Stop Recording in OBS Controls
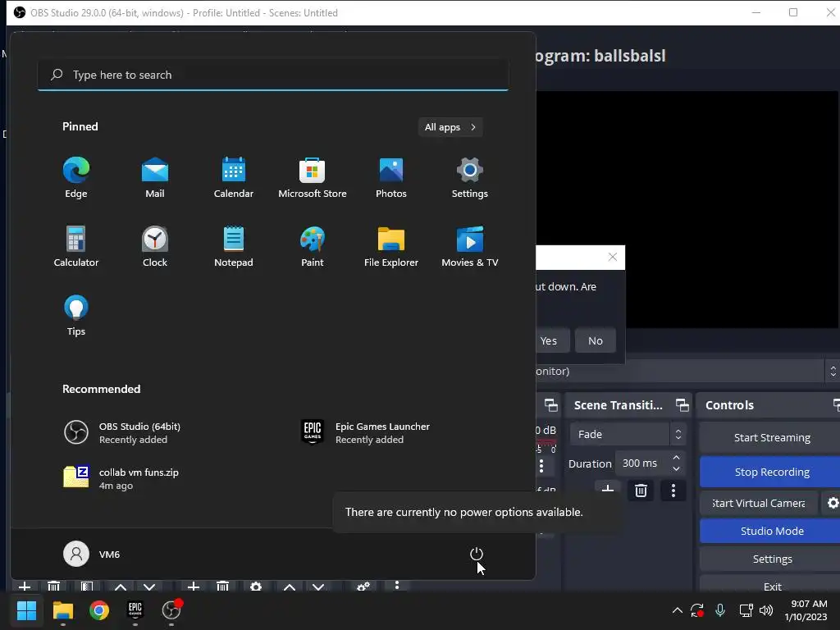The height and width of the screenshot is (630, 840). pos(771,472)
